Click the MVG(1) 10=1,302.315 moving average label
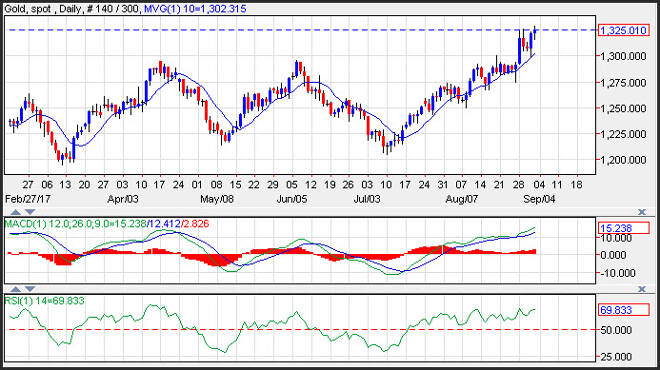This screenshot has height=370, width=660. [x=195, y=8]
